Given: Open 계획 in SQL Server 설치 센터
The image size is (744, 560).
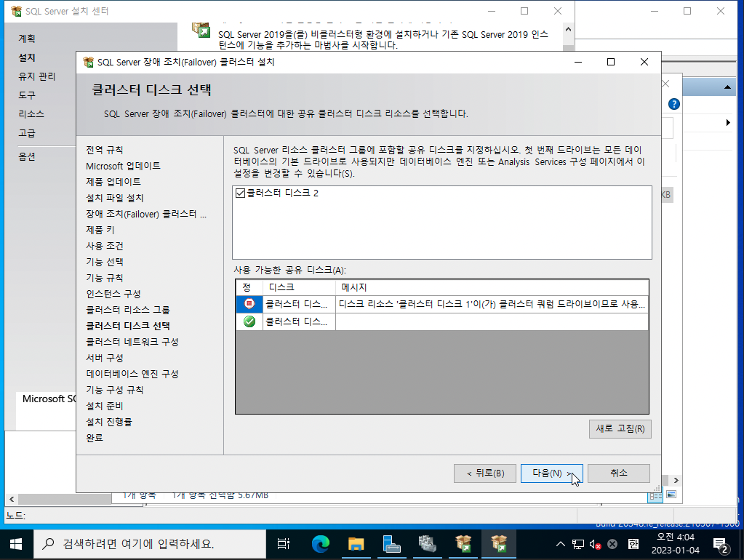Looking at the screenshot, I should coord(27,39).
